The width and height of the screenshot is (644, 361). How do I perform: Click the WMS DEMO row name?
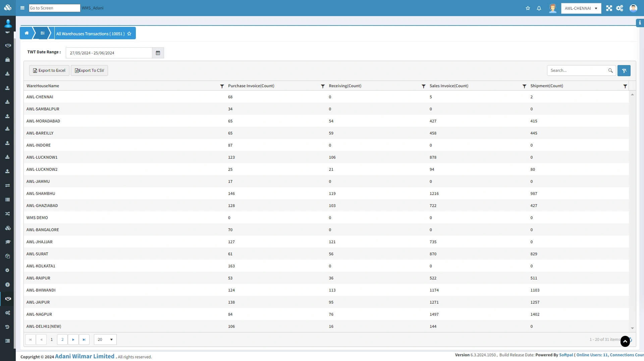point(37,218)
